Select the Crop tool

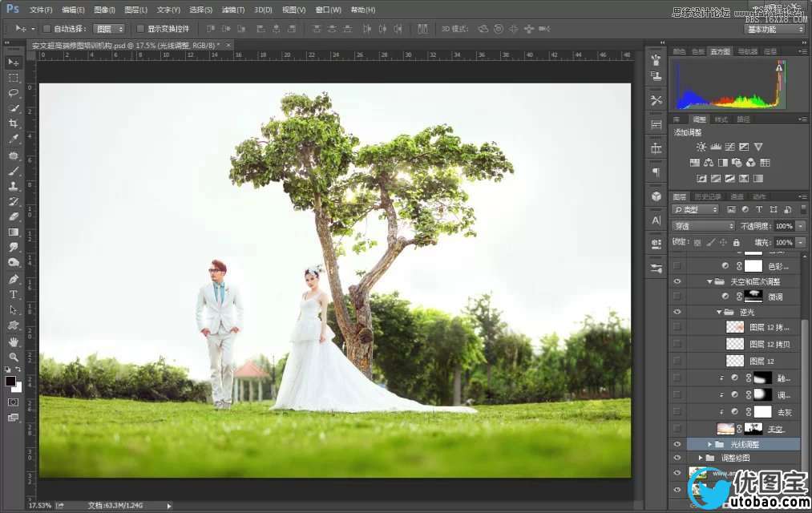[x=14, y=123]
